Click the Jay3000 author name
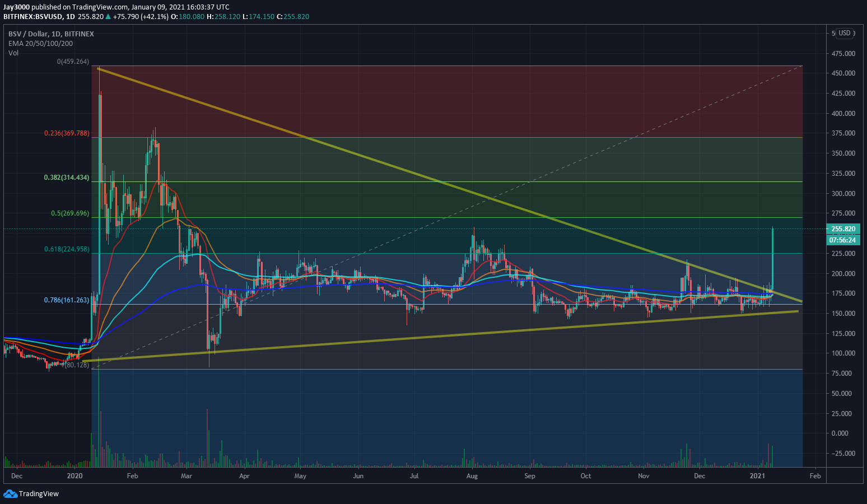Viewport: 867px width, 504px height. [x=16, y=7]
